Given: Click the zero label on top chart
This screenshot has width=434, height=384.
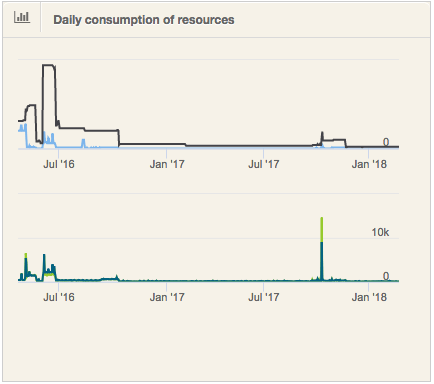Looking at the screenshot, I should tap(386, 142).
